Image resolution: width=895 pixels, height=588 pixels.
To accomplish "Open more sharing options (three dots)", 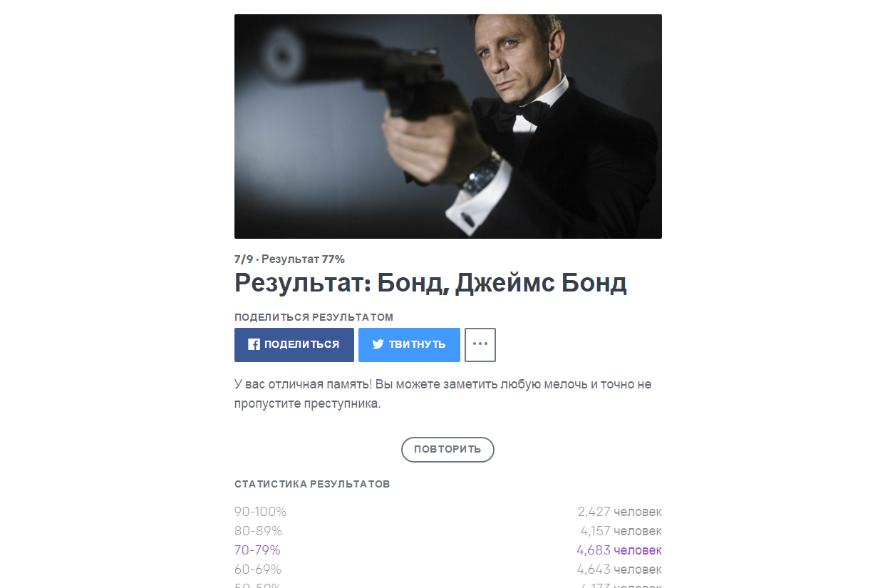I will coord(480,345).
